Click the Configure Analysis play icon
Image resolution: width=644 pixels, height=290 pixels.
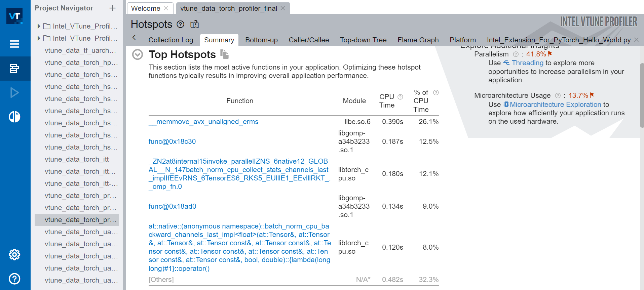tap(14, 92)
